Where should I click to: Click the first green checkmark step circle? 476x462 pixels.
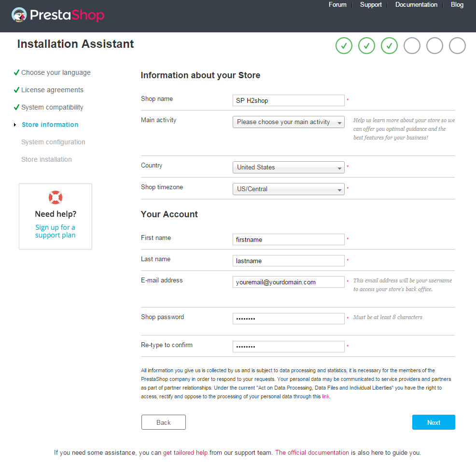pos(344,46)
